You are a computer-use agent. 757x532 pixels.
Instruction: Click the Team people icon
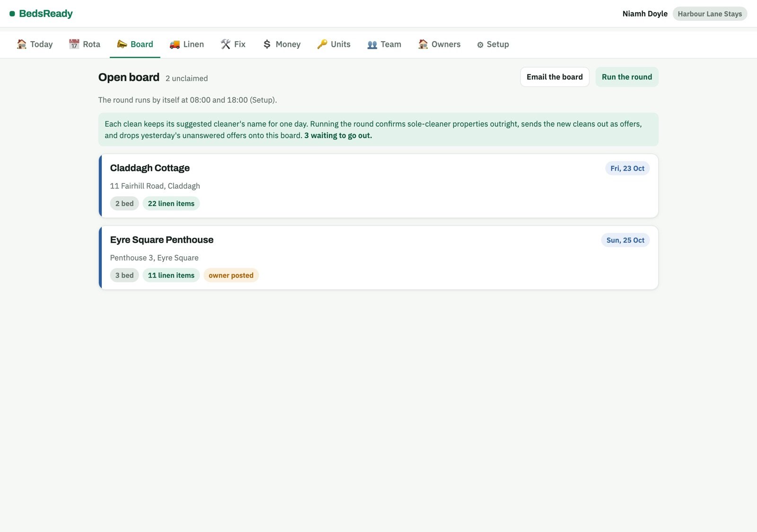point(372,44)
